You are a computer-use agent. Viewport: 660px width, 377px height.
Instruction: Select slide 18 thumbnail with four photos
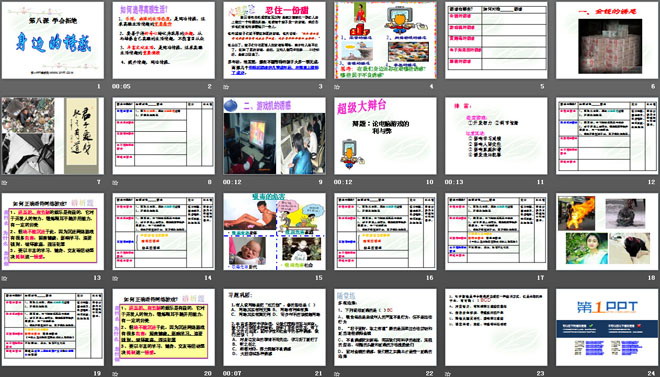point(607,231)
